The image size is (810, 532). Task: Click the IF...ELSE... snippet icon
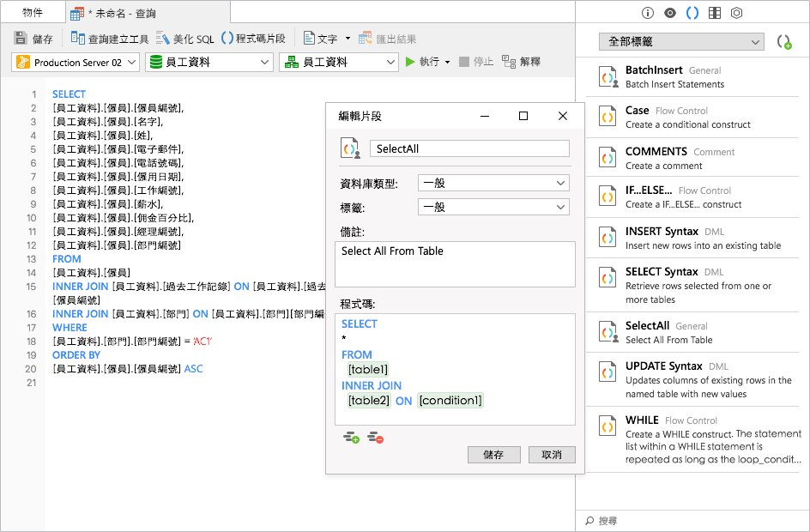pos(607,196)
